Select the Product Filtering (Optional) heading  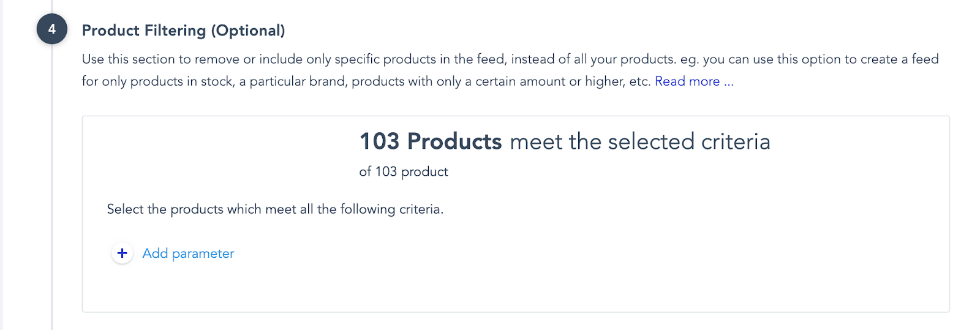coord(183,31)
